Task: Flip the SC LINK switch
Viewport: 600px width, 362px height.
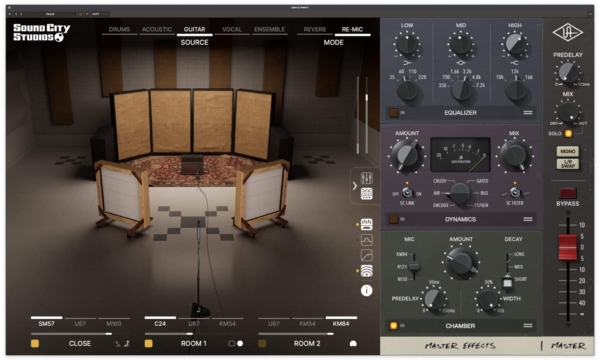Action: click(407, 192)
